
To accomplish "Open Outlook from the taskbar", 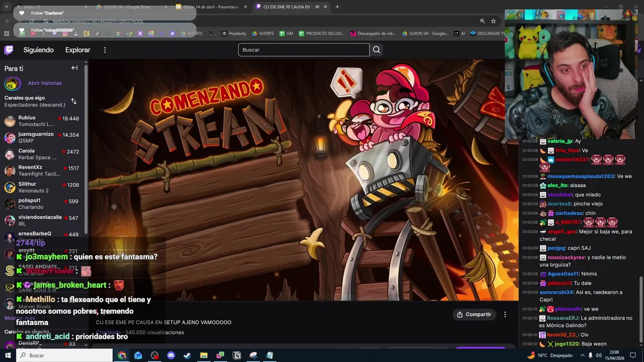I will coord(138,355).
